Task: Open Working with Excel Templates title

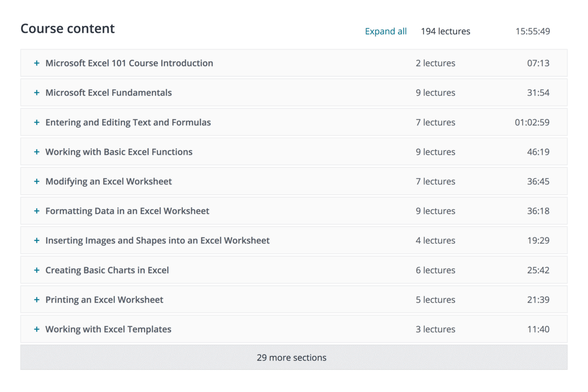Action: [x=108, y=329]
